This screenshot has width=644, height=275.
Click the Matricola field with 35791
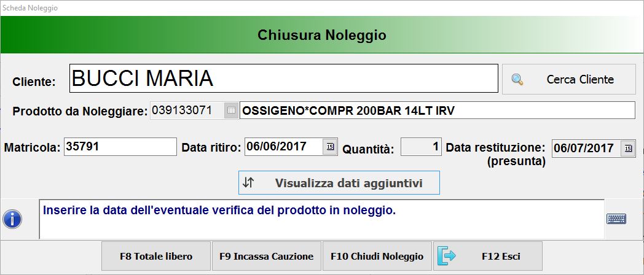(x=120, y=147)
